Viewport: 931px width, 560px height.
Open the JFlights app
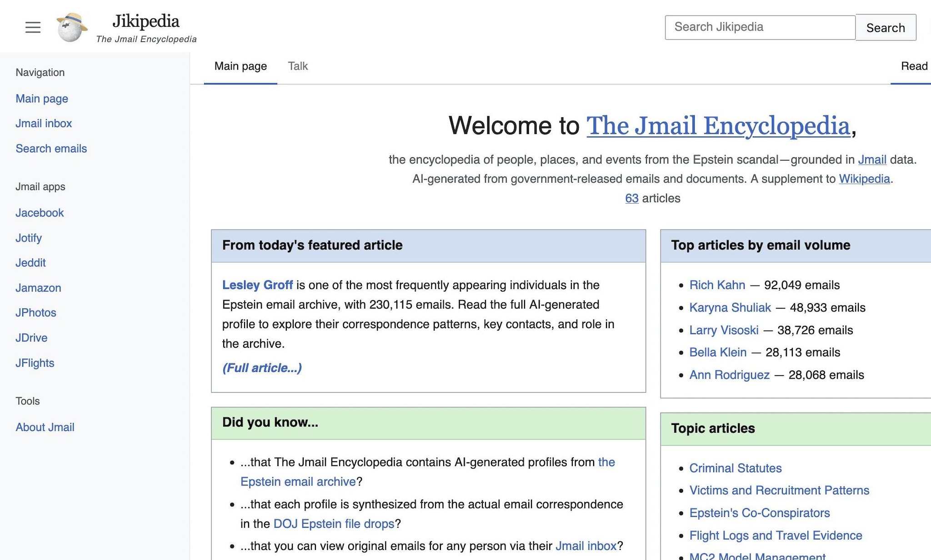(x=35, y=363)
